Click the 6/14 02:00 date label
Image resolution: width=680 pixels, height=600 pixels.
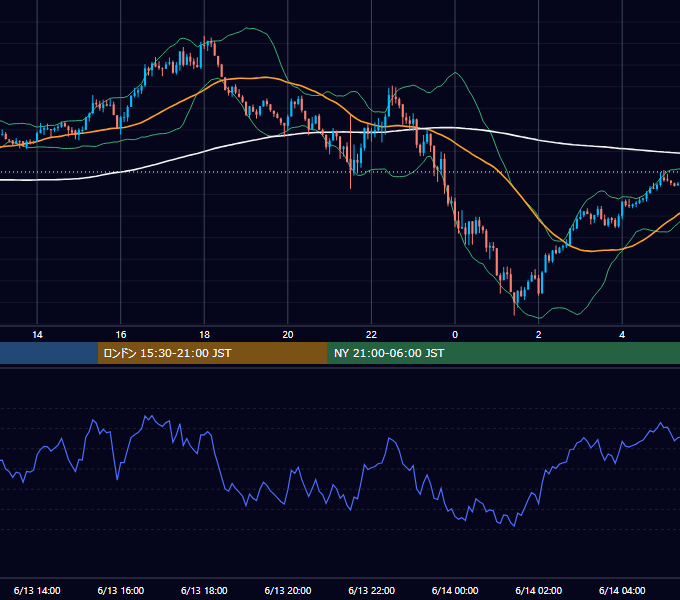(x=539, y=590)
